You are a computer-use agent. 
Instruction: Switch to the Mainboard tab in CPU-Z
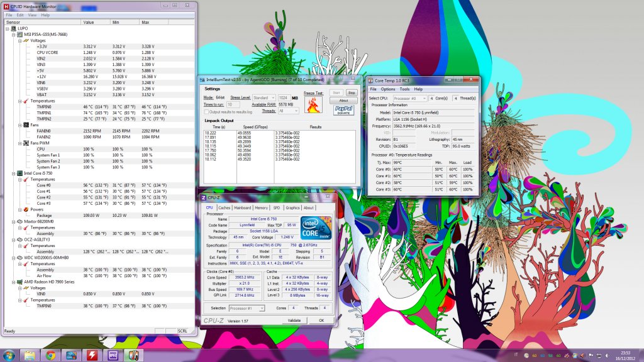click(242, 208)
